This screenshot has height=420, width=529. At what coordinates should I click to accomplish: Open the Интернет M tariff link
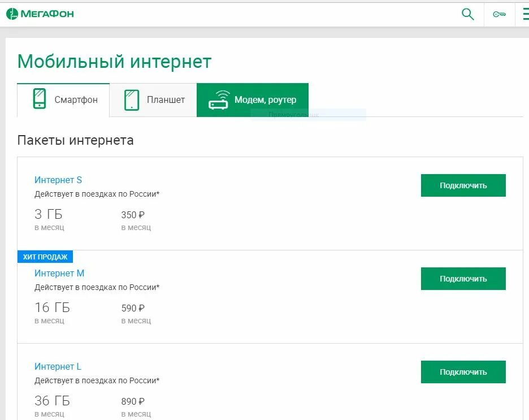59,273
